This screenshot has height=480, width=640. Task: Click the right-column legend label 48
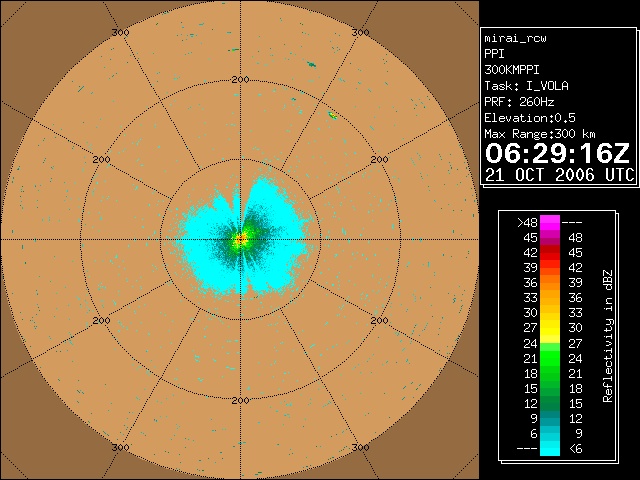tap(576, 238)
